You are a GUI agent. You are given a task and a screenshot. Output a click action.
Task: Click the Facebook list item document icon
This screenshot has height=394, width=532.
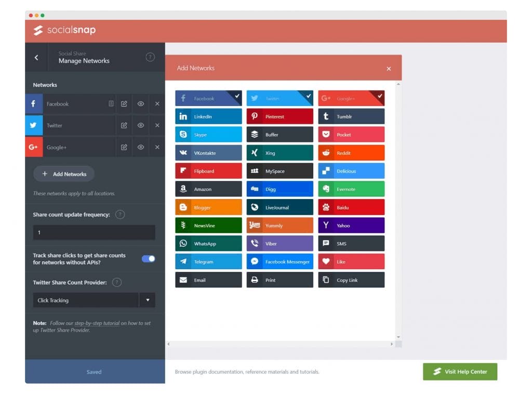pyautogui.click(x=111, y=103)
